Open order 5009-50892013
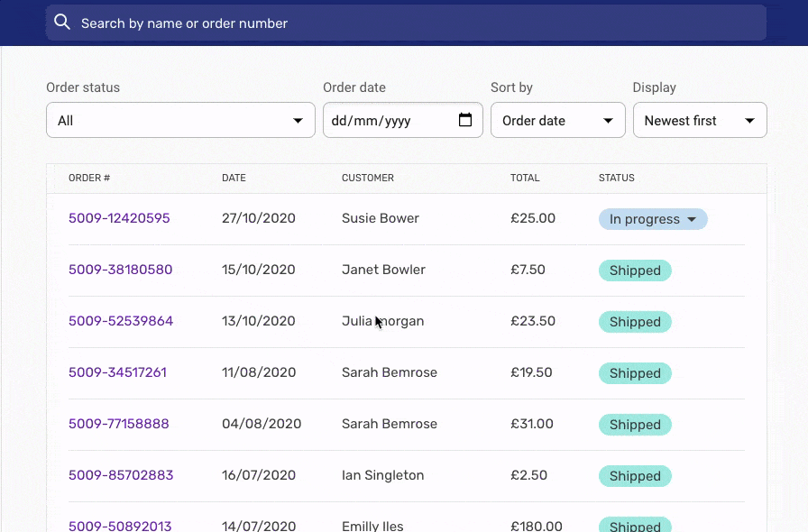The image size is (808, 532). 120,525
